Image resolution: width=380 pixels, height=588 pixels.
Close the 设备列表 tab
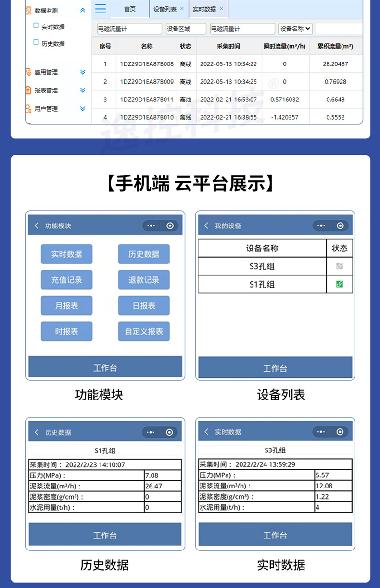point(182,9)
